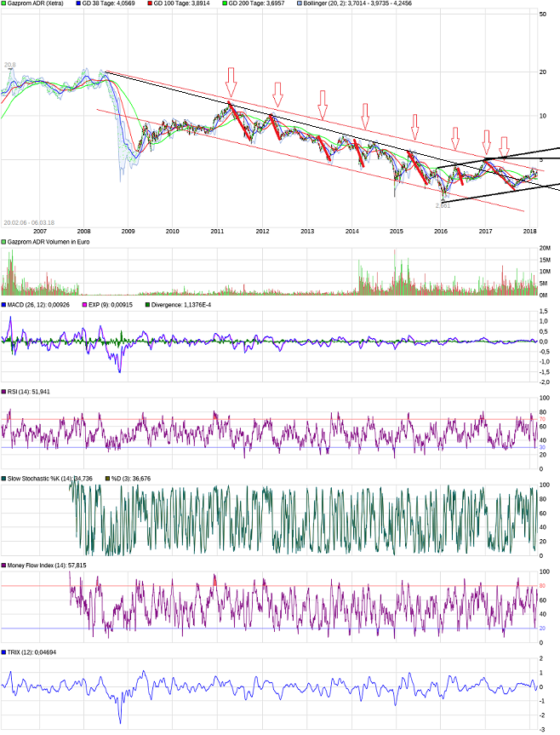Screen dimensions: 560x735
Task: Click the 'GD 100 Tage: 3,8914' label
Action: coord(181,3)
